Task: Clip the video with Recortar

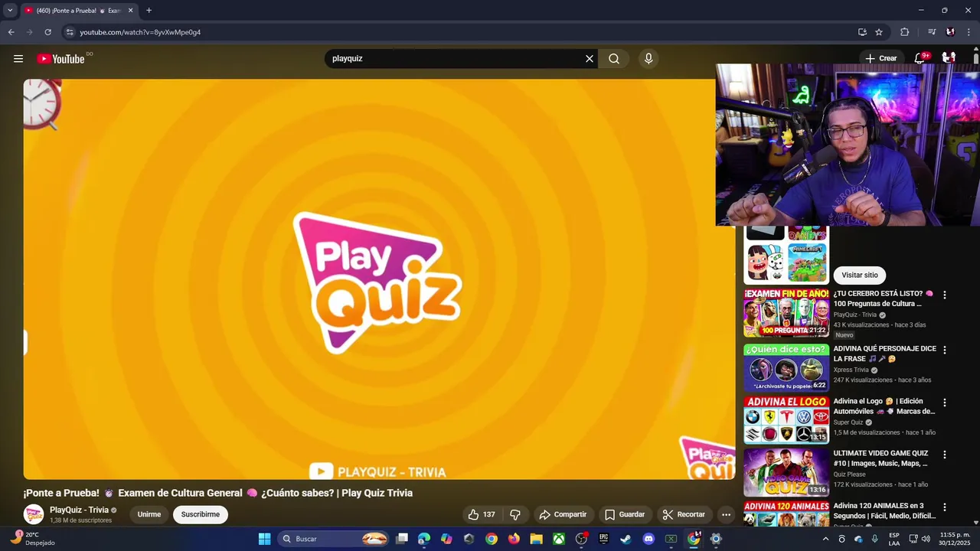Action: 684,514
